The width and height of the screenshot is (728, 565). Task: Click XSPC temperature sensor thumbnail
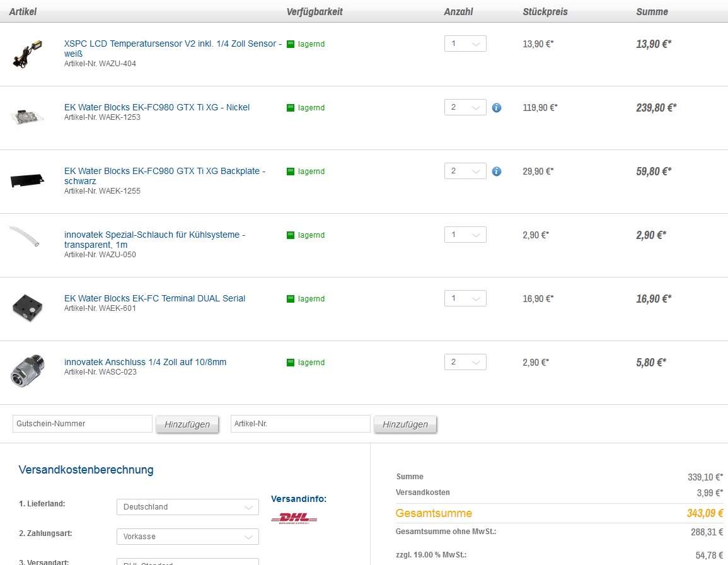(x=27, y=54)
